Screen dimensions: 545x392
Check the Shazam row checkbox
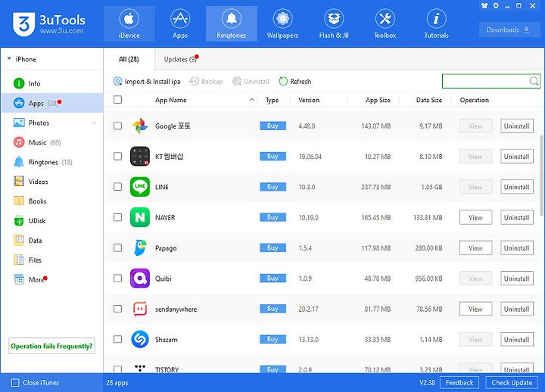(118, 339)
